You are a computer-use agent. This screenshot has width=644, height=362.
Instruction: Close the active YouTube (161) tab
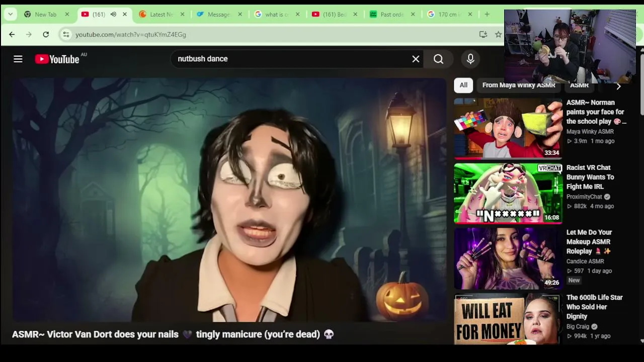[x=125, y=14]
